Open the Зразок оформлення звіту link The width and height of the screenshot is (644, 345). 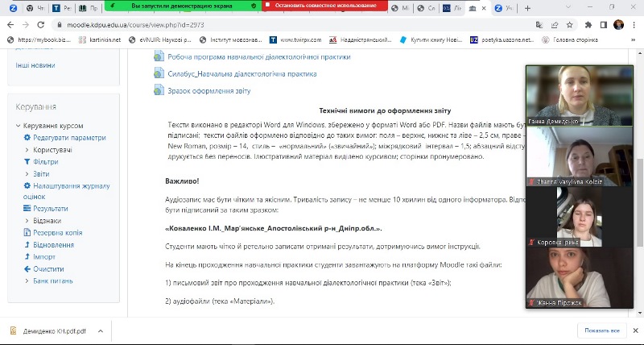[208, 90]
